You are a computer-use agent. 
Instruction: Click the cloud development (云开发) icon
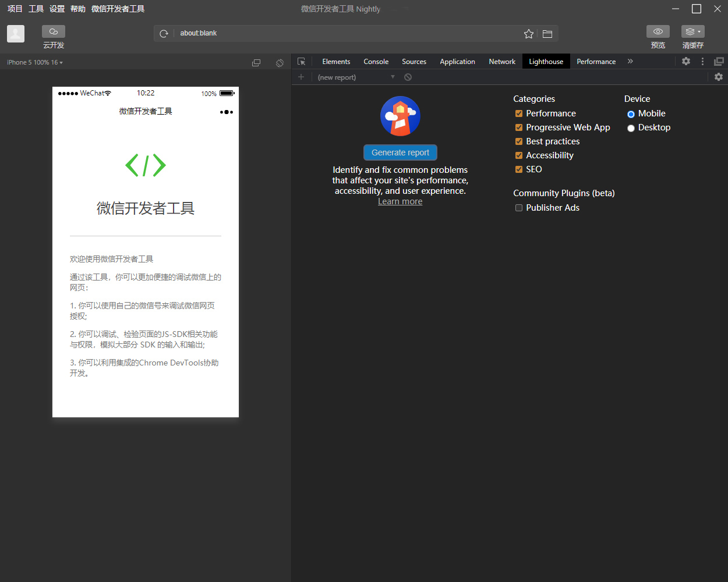click(x=54, y=32)
